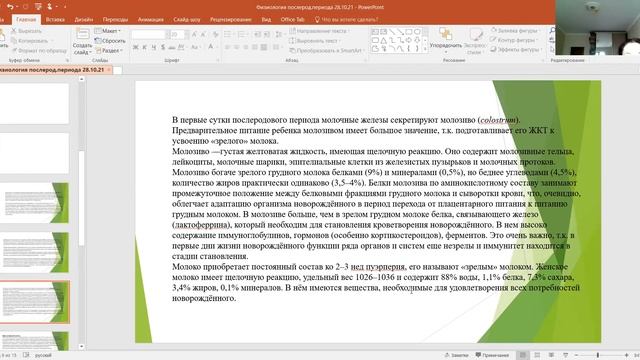Screen dimensions: 640x360
Task: Open the Рецензирование (Review) ribbon tab
Action: coord(231,19)
